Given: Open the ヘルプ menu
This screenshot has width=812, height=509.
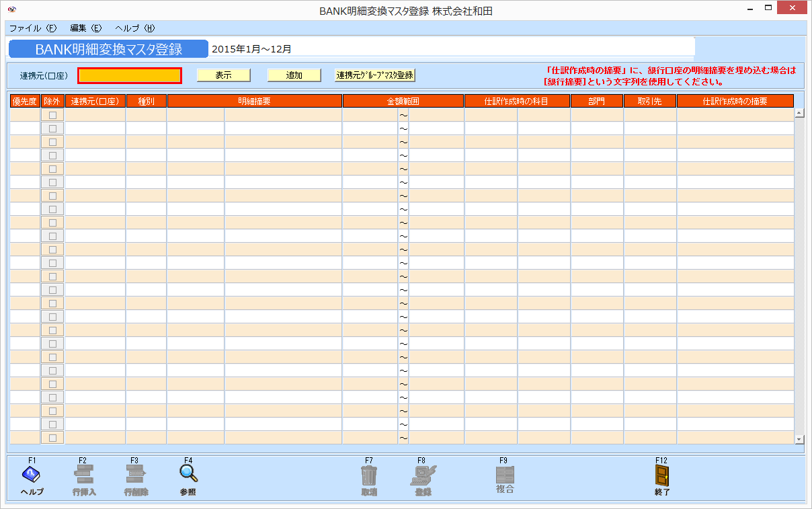Looking at the screenshot, I should [135, 28].
